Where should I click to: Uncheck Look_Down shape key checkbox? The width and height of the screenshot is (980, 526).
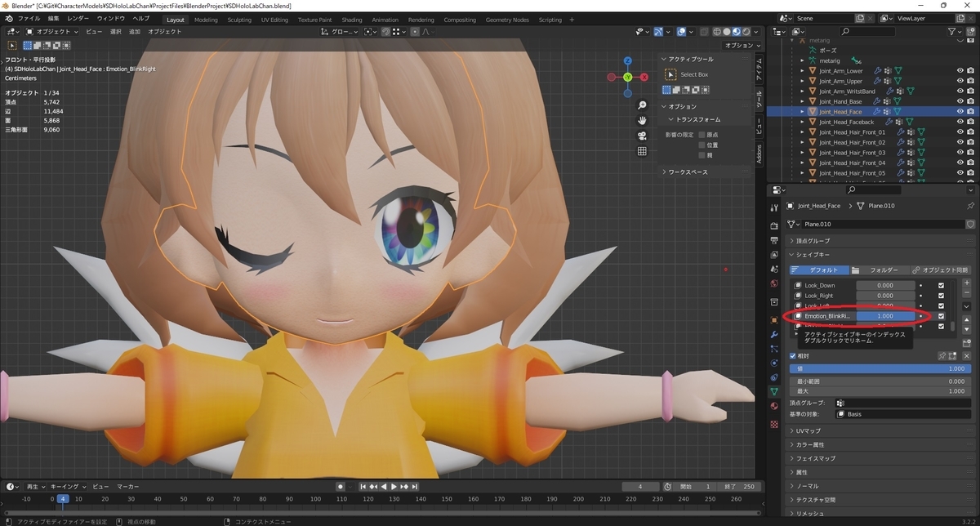[x=942, y=285]
